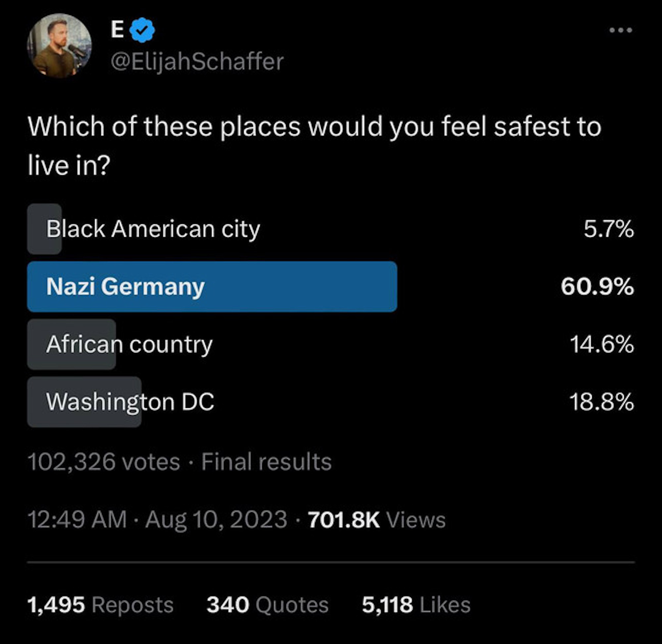Open the 12:49 AM timestamp link
Image resolution: width=662 pixels, height=644 pixels.
tap(77, 519)
